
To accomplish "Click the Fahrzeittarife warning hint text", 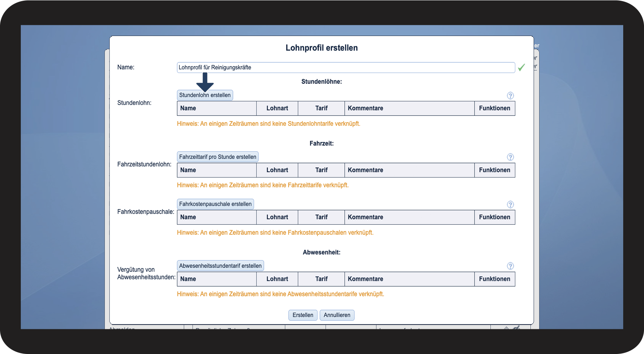I will pyautogui.click(x=263, y=185).
